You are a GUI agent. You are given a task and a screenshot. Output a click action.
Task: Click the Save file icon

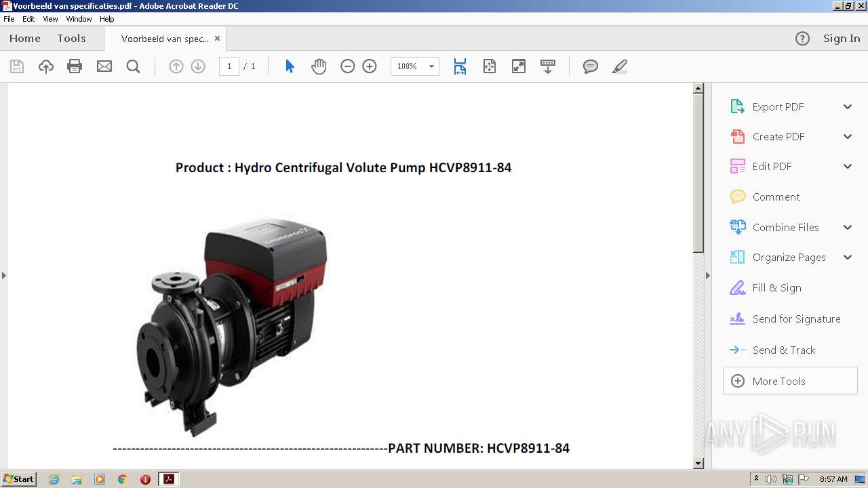(17, 66)
